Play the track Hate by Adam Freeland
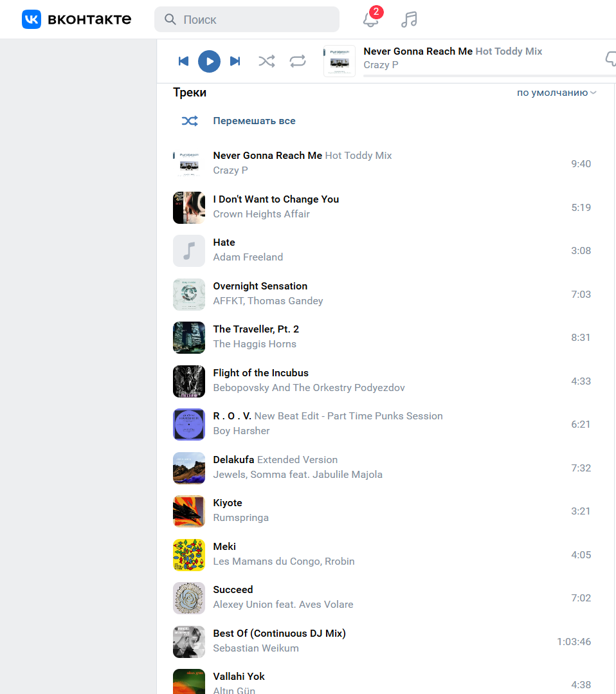Viewport: 616px width, 694px height. click(383, 250)
